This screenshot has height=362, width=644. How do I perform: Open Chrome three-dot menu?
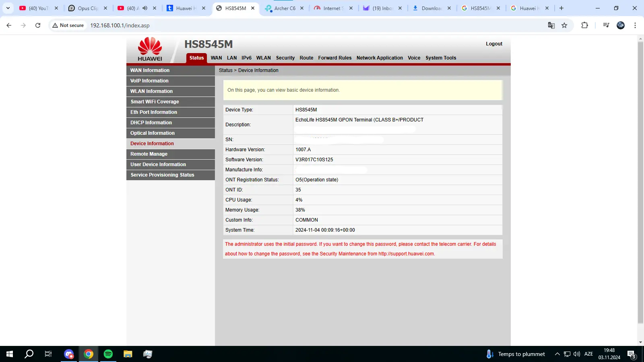coord(635,25)
